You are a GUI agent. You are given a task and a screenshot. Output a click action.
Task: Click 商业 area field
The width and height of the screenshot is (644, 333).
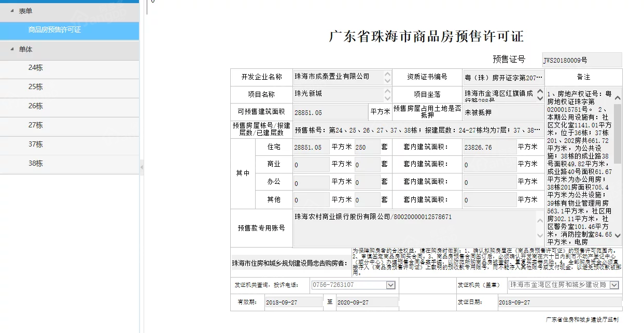(x=311, y=165)
